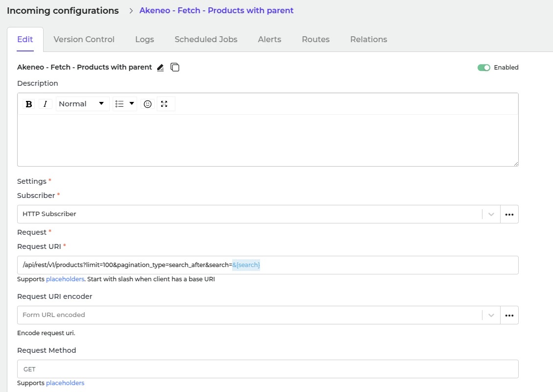Expand the list type dropdown arrow
Viewport: 553px width, 392px height.
coord(132,104)
